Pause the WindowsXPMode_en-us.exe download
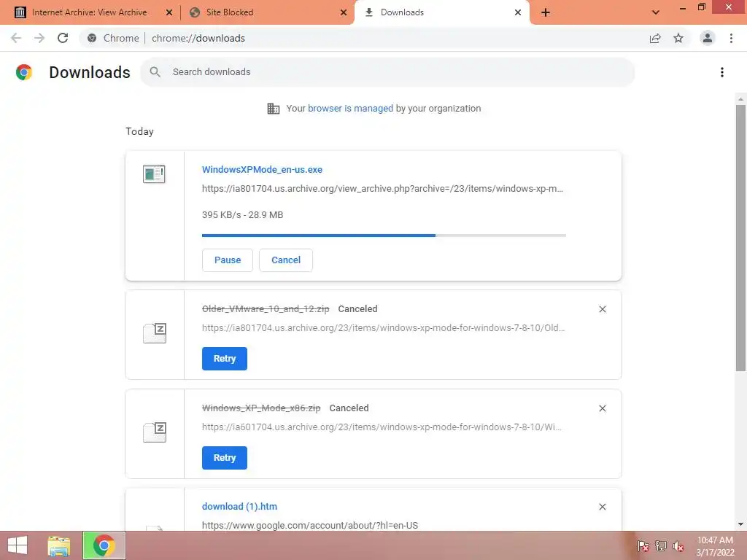The height and width of the screenshot is (560, 747). tap(228, 260)
